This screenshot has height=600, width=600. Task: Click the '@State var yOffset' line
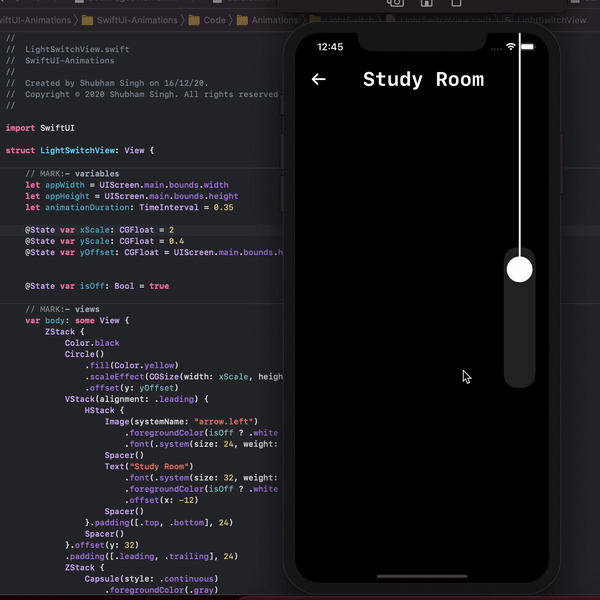point(154,253)
